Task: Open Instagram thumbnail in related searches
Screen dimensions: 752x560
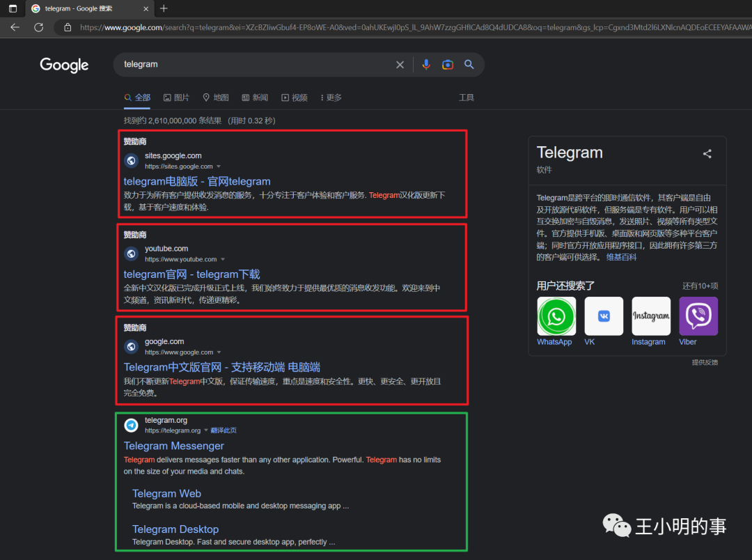Action: (651, 316)
